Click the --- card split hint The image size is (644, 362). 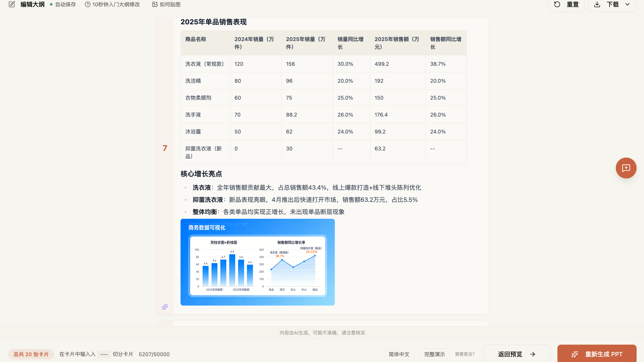pyautogui.click(x=104, y=354)
